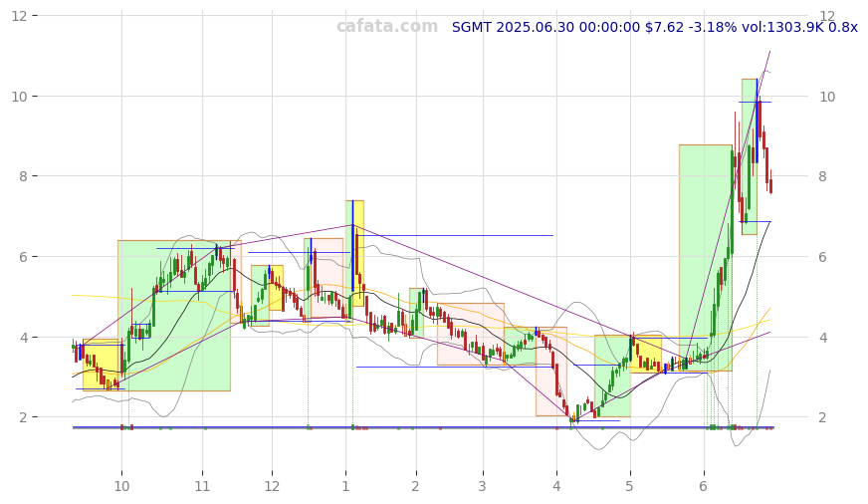Viewport: 868px width, 504px height.
Task: Click left y-axis label 12
Action: pos(20,16)
